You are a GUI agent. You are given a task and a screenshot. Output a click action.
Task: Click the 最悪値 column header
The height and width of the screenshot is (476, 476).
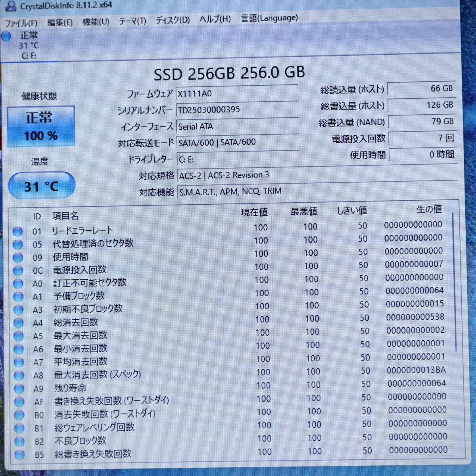point(304,211)
